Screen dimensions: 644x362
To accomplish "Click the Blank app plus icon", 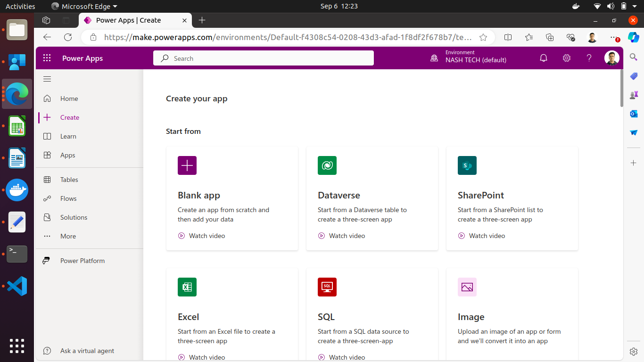I will pyautogui.click(x=187, y=165).
